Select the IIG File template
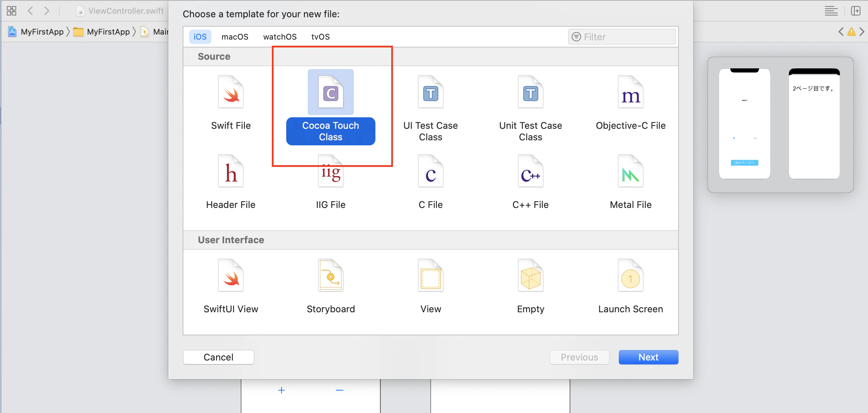The image size is (868, 413). coord(330,182)
